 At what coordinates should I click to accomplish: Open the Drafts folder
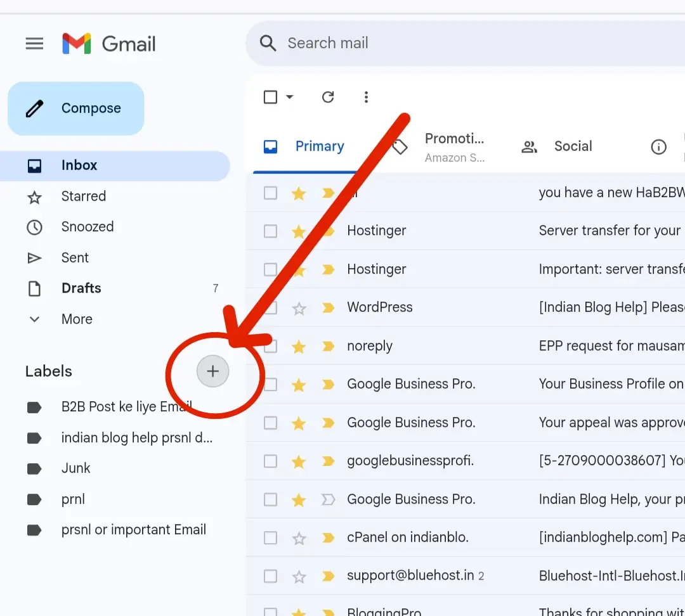click(x=81, y=288)
